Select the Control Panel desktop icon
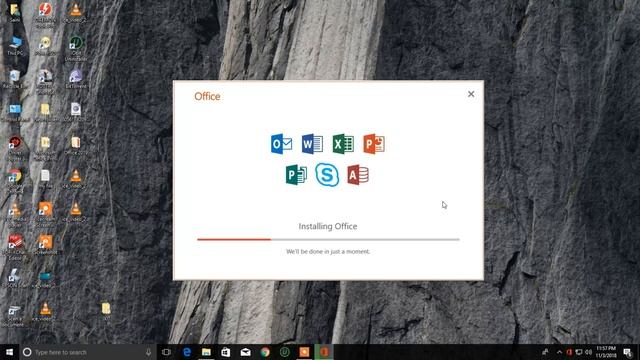This screenshot has height=360, width=640. tap(15, 112)
